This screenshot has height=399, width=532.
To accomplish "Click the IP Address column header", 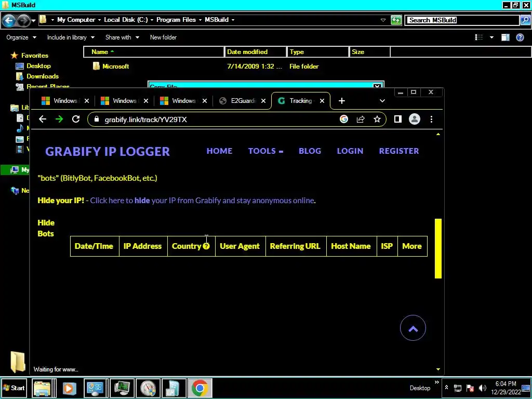I will (142, 246).
